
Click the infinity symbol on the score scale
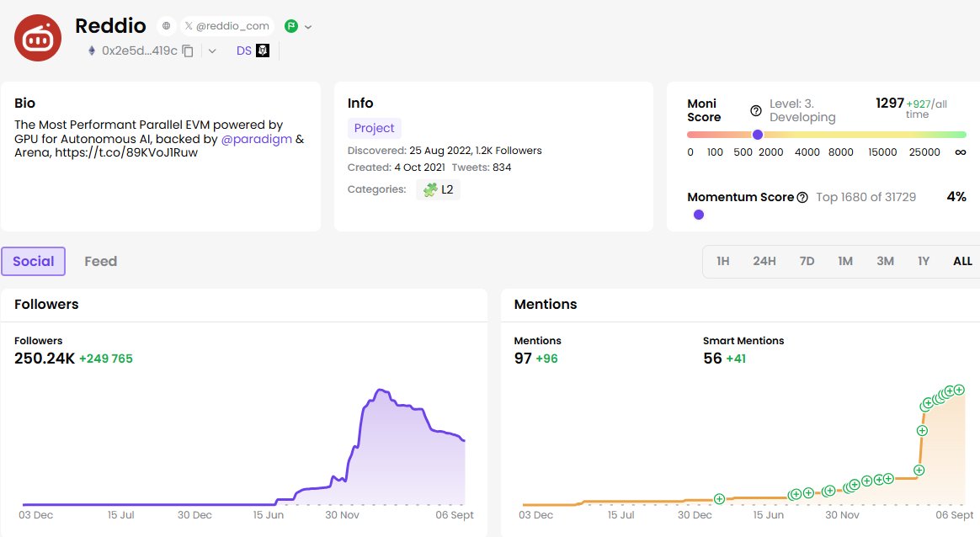point(961,152)
